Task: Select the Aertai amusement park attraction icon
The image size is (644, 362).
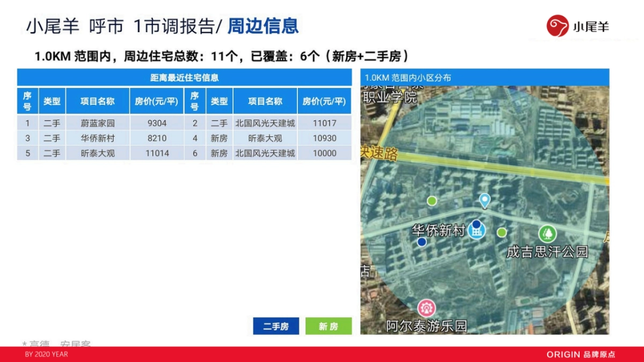Action: 427,307
